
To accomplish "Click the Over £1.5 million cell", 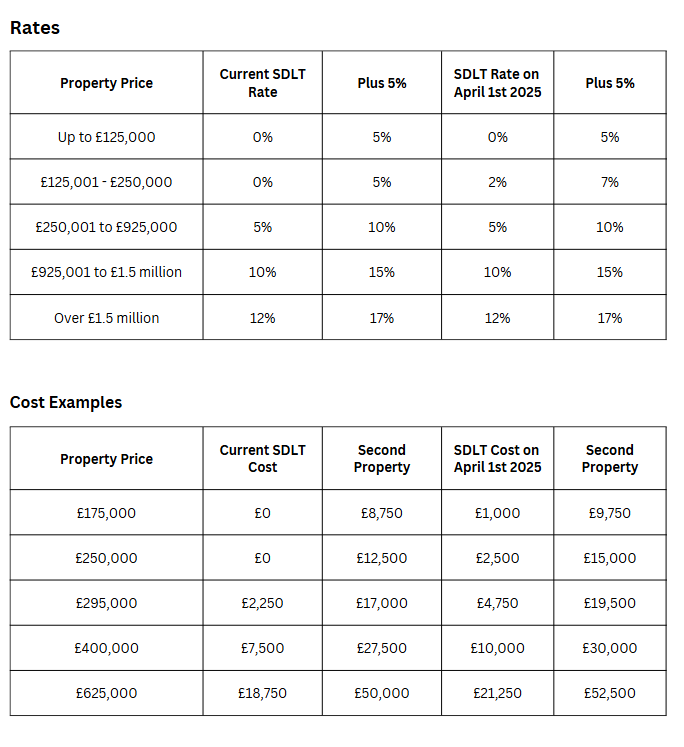I will tap(106, 318).
